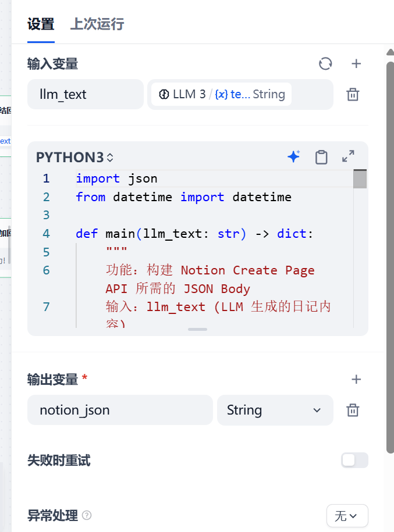This screenshot has width=394, height=532.
Task: Open the String type dropdown for notion_json
Action: [x=275, y=410]
